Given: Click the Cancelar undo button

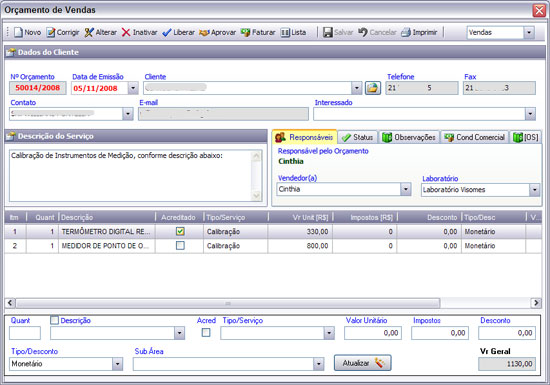Looking at the screenshot, I should click(377, 32).
